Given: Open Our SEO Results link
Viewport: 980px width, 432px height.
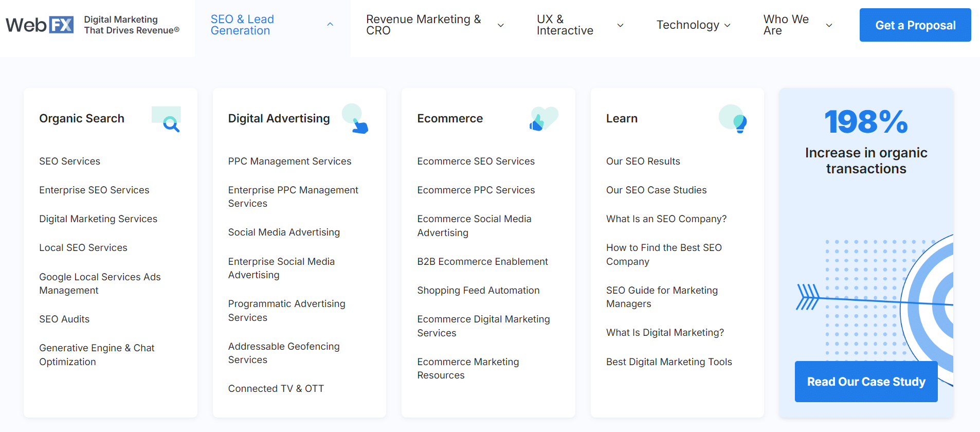Looking at the screenshot, I should (x=643, y=161).
